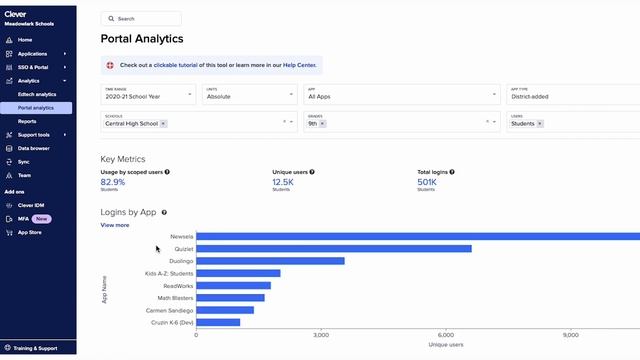Image resolution: width=640 pixels, height=360 pixels.
Task: Open the Schools filter dropdown arrow
Action: coord(291,122)
